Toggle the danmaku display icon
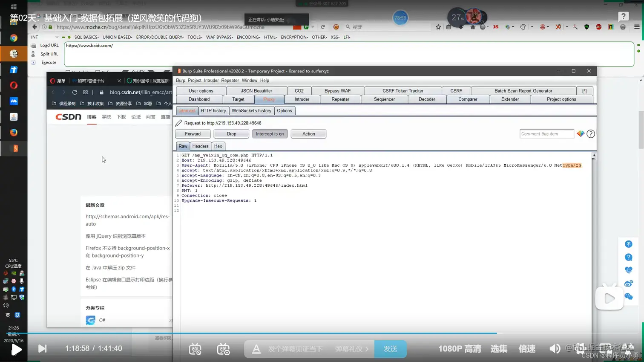 coord(195,349)
